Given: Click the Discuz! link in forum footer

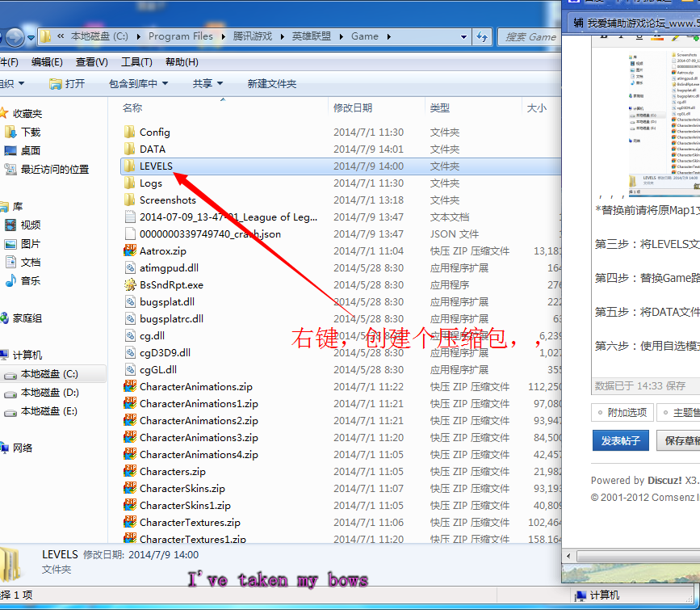Looking at the screenshot, I should [664, 481].
